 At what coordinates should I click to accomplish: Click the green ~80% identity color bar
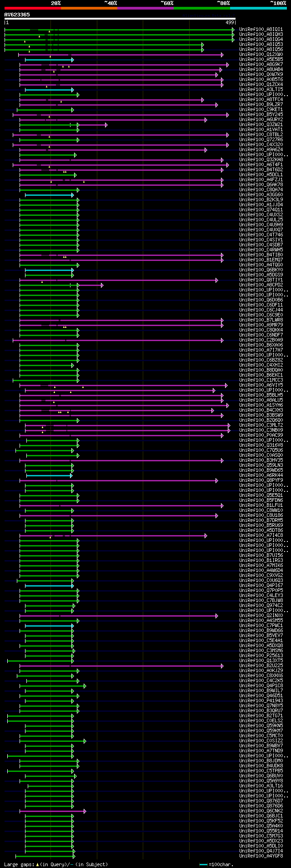tap(201, 8)
